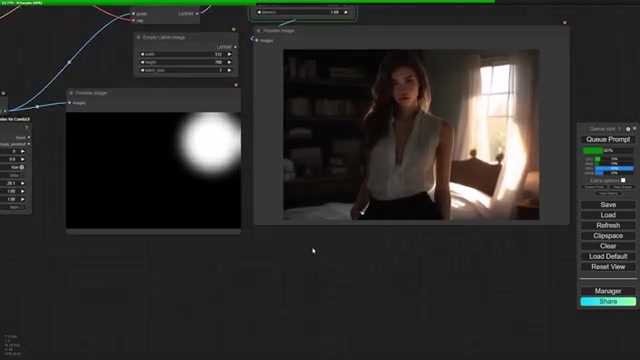Click the Save button in the menu panel
Image resolution: width=640 pixels, height=360 pixels.
tap(608, 205)
